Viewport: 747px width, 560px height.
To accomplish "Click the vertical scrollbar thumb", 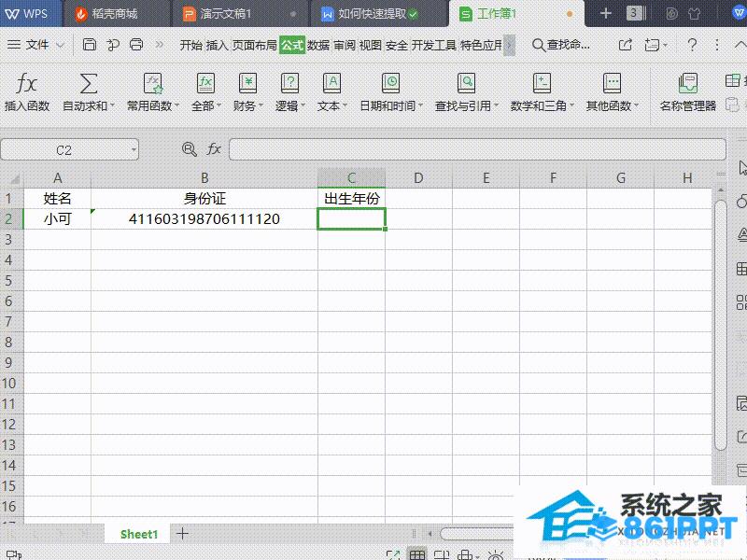I will [720, 324].
